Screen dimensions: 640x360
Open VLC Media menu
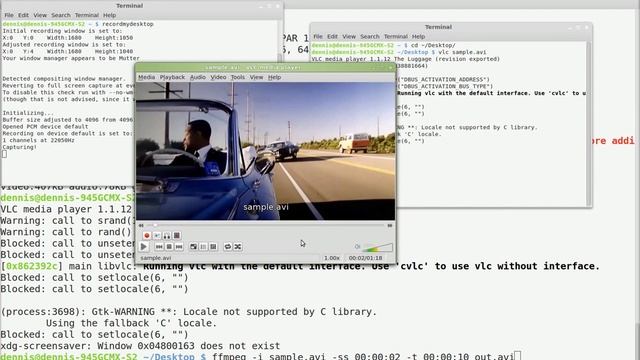[146, 77]
